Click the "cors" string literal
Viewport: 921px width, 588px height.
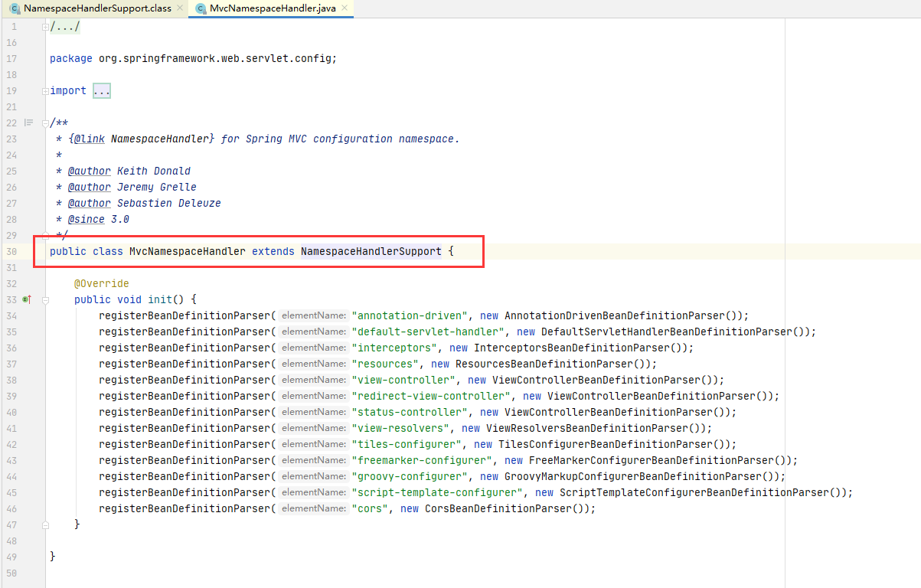coord(370,508)
